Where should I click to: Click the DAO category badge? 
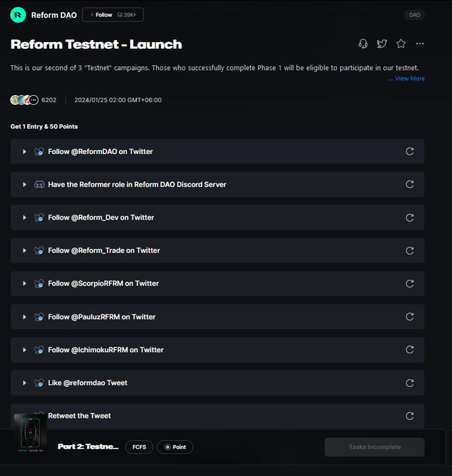click(x=414, y=15)
